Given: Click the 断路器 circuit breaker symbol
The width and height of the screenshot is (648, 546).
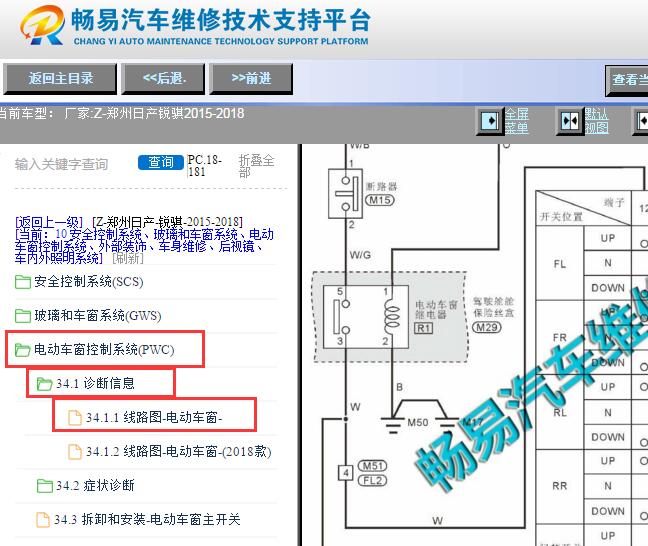Looking at the screenshot, I should [346, 193].
